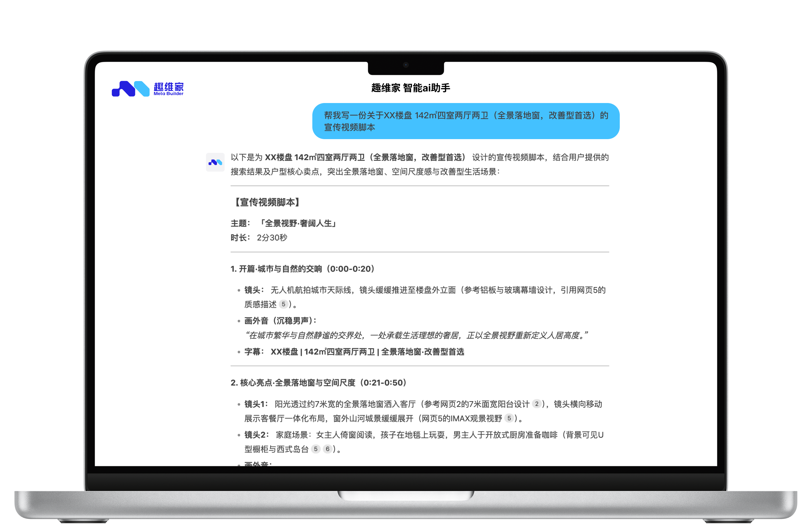
Task: Click the italic 画外音 quote line
Action: [416, 335]
